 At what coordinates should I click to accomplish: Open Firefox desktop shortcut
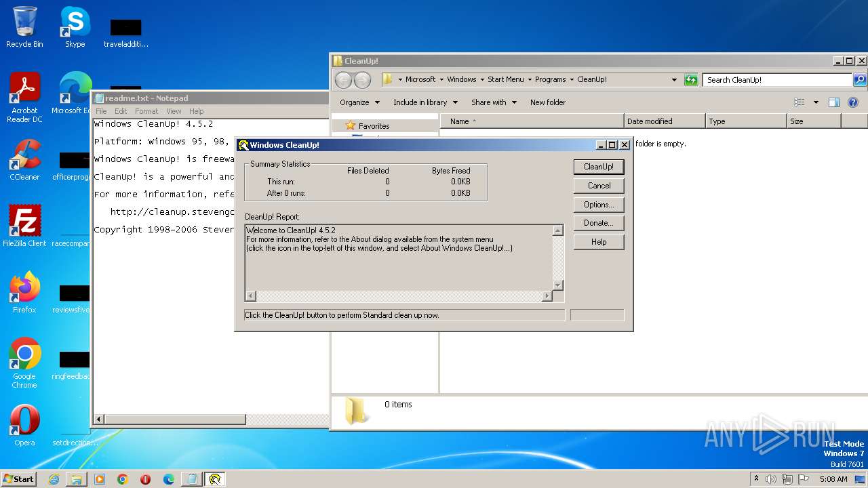tap(24, 292)
